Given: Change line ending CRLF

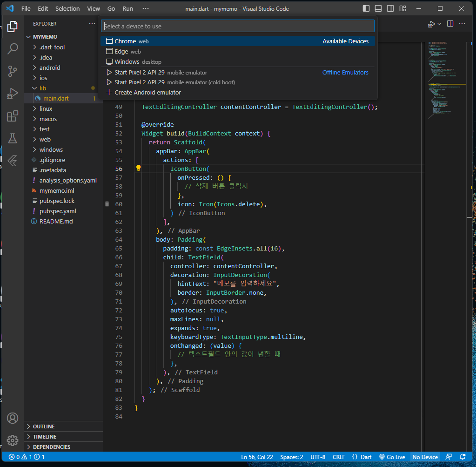Looking at the screenshot, I should [x=338, y=457].
